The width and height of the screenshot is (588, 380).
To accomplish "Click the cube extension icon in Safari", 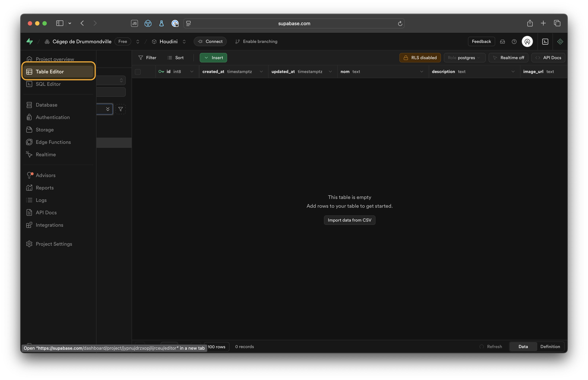I will 148,23.
